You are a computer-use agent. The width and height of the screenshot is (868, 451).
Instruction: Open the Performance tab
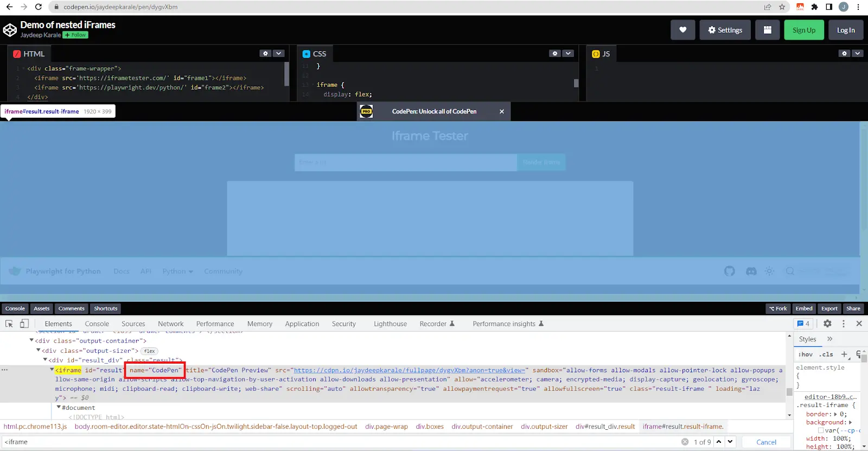pos(215,323)
